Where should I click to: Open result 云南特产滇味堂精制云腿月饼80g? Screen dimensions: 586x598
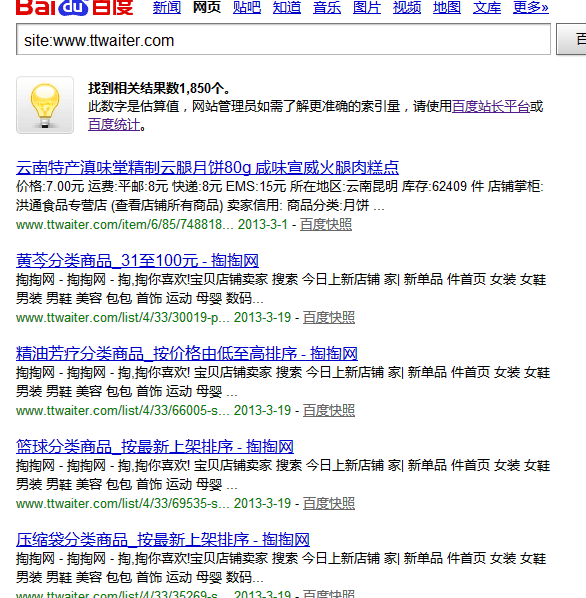207,167
